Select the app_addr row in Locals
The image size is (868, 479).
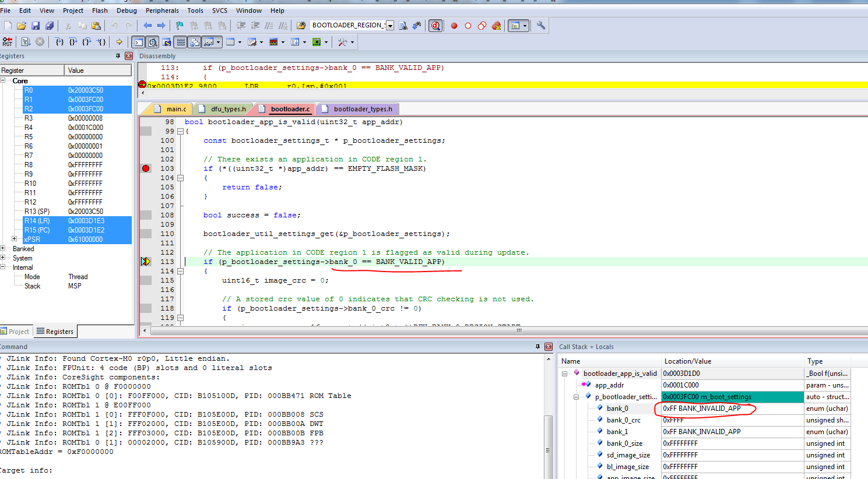(x=705, y=385)
